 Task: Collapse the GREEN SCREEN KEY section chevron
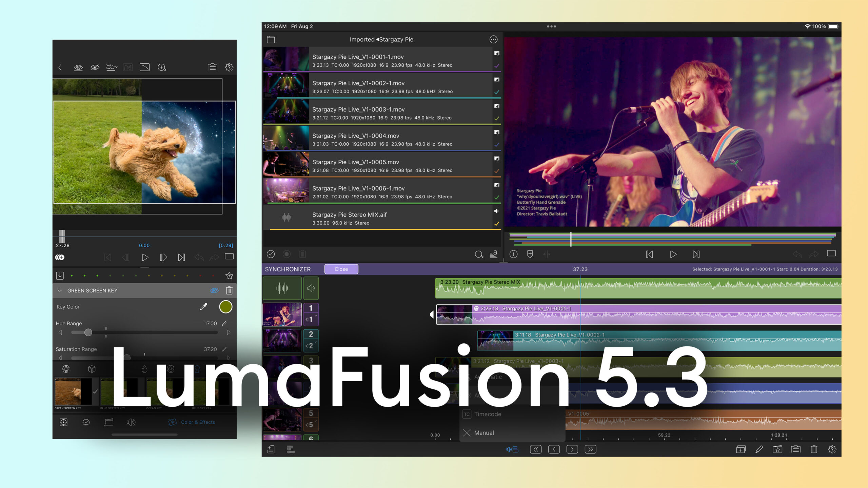pyautogui.click(x=60, y=290)
